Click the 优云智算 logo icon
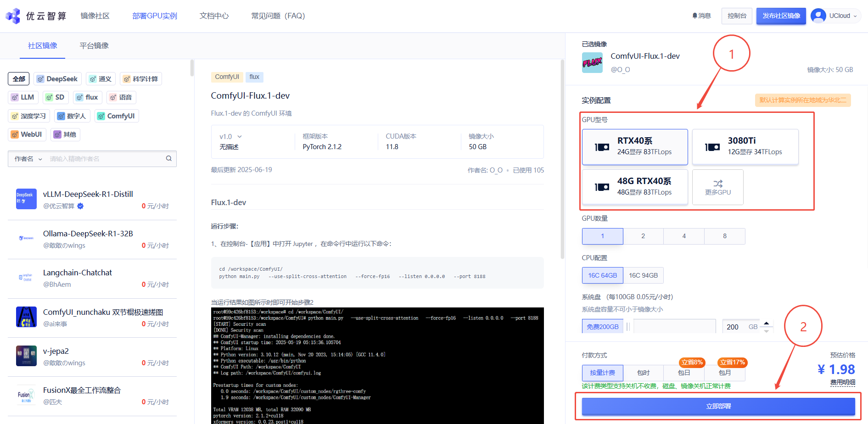 [13, 16]
